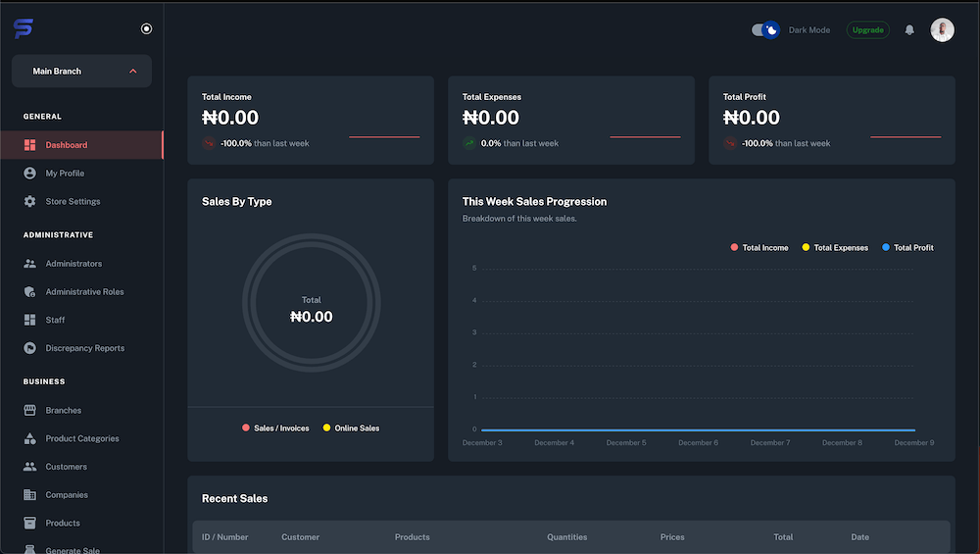Click the Branches storefront icon
The height and width of the screenshot is (554, 980).
(x=29, y=411)
